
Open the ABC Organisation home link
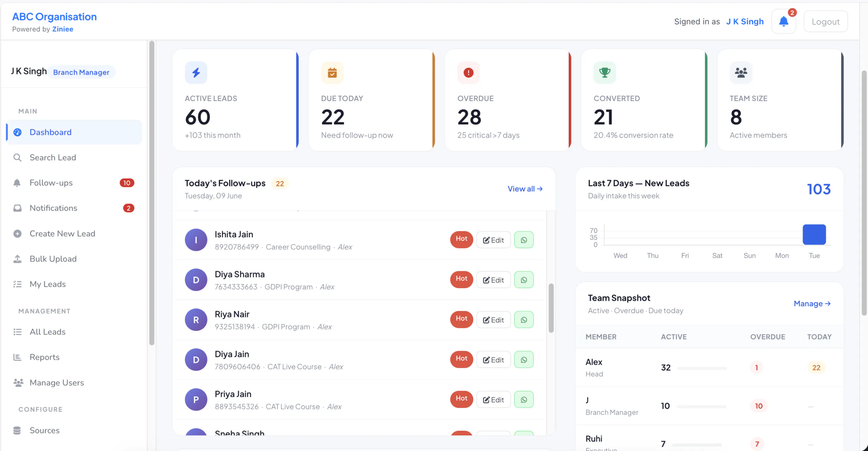[54, 17]
